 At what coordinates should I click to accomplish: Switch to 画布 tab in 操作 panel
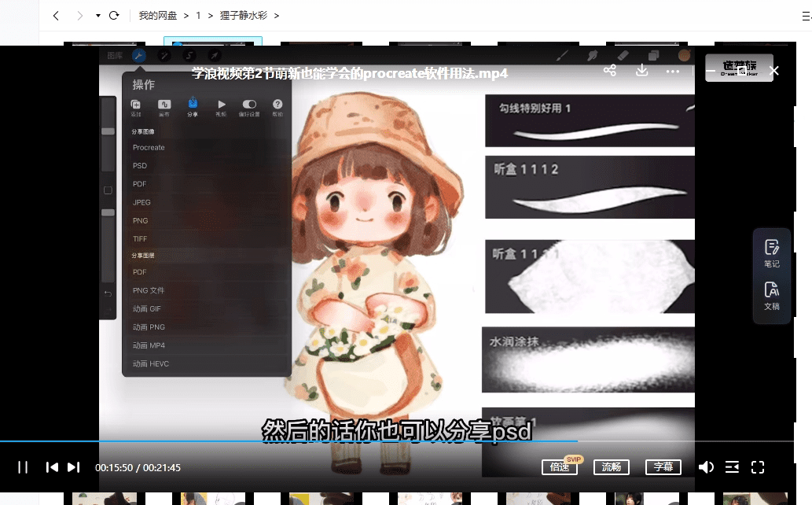pyautogui.click(x=164, y=107)
